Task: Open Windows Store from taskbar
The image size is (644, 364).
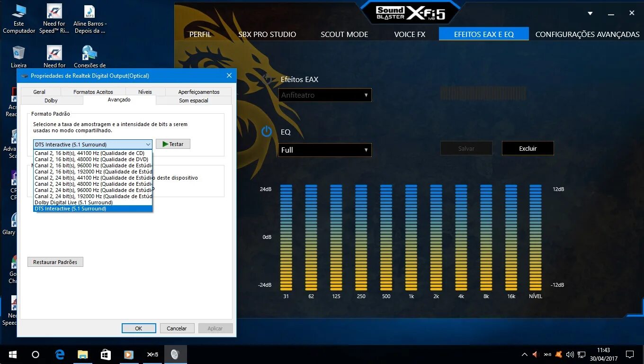Action: 106,355
